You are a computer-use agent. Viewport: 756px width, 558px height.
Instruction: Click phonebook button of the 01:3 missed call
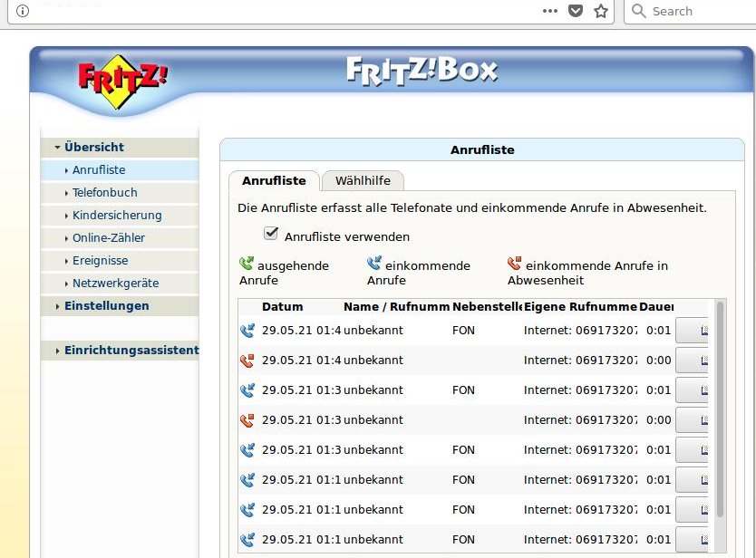[x=692, y=420]
